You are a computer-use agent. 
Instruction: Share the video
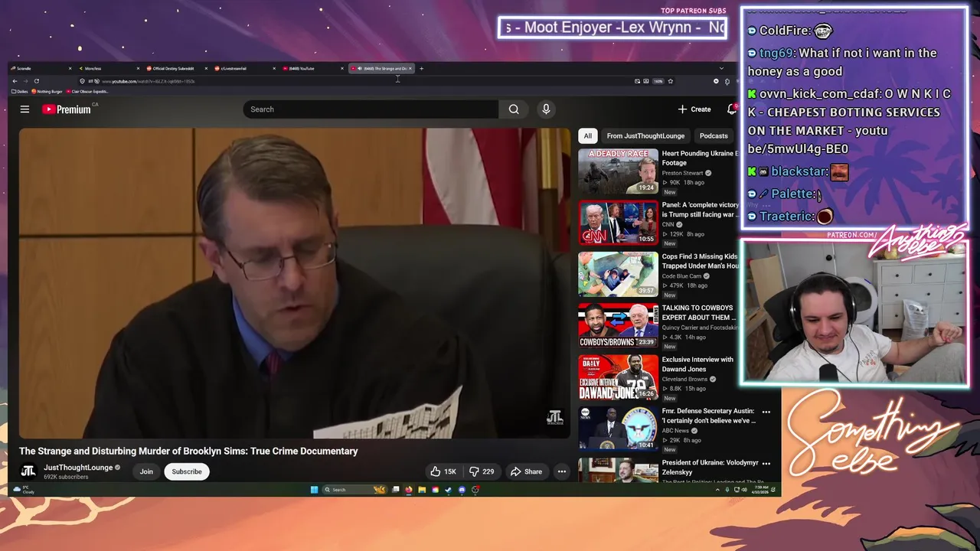click(526, 471)
